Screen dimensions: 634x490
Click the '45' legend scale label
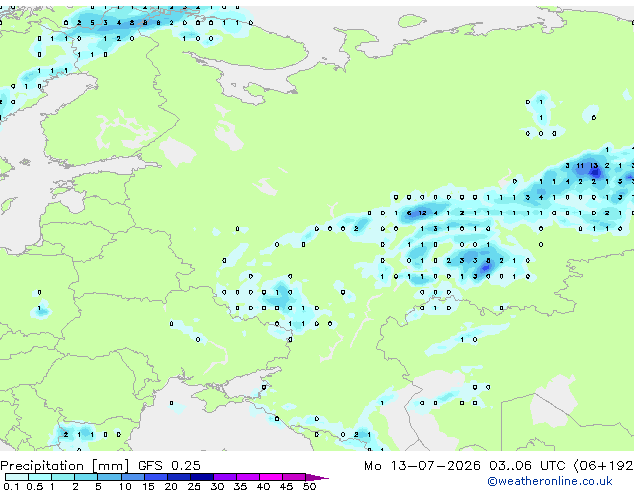[x=286, y=486]
